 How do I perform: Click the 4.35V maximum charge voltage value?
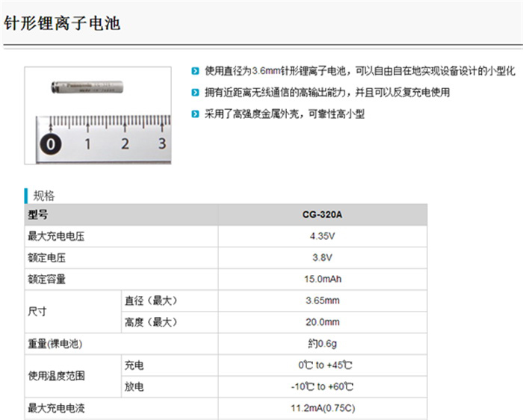323,236
